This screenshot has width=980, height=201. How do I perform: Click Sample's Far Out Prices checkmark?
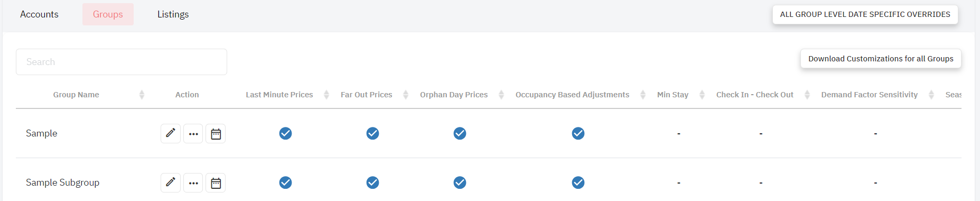tap(372, 133)
